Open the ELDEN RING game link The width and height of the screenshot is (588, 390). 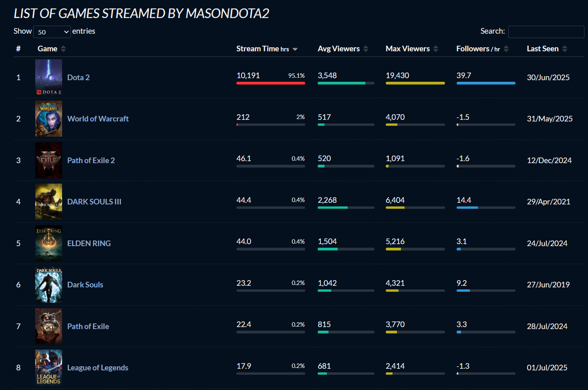pyautogui.click(x=89, y=243)
